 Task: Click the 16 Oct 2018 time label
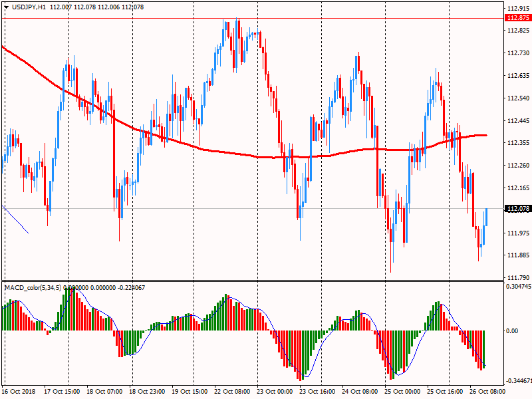pos(19,392)
